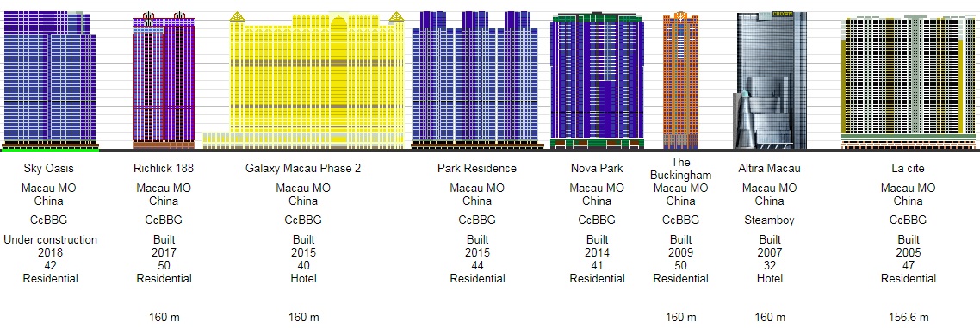Click Macau MO location under La cite
This screenshot has width=980, height=328.
tap(909, 188)
